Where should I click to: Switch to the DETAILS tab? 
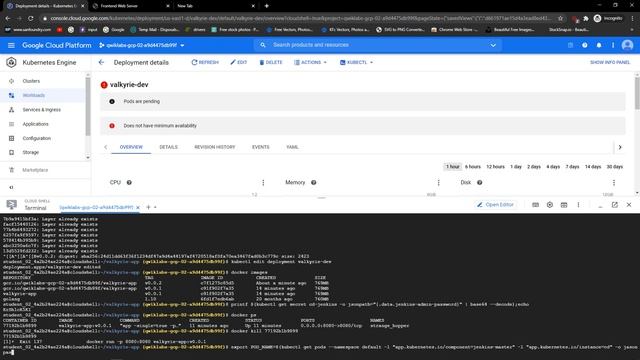pyautogui.click(x=169, y=147)
